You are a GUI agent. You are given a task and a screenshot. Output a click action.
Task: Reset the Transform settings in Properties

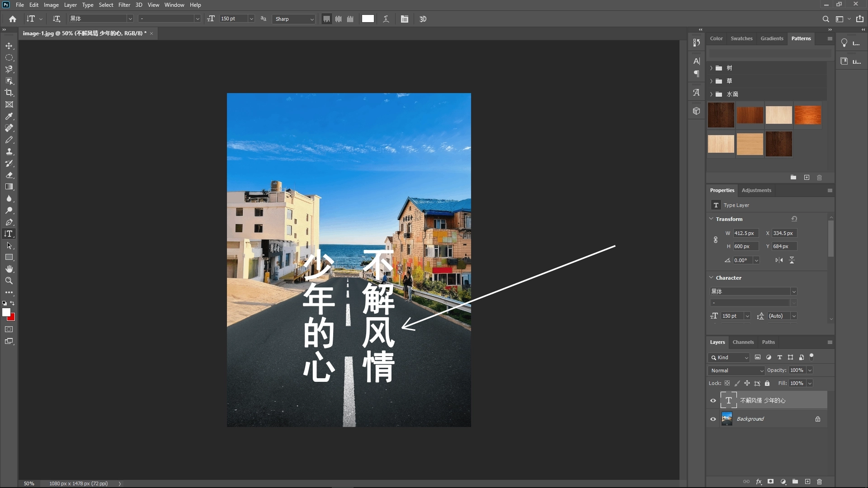[x=794, y=218]
